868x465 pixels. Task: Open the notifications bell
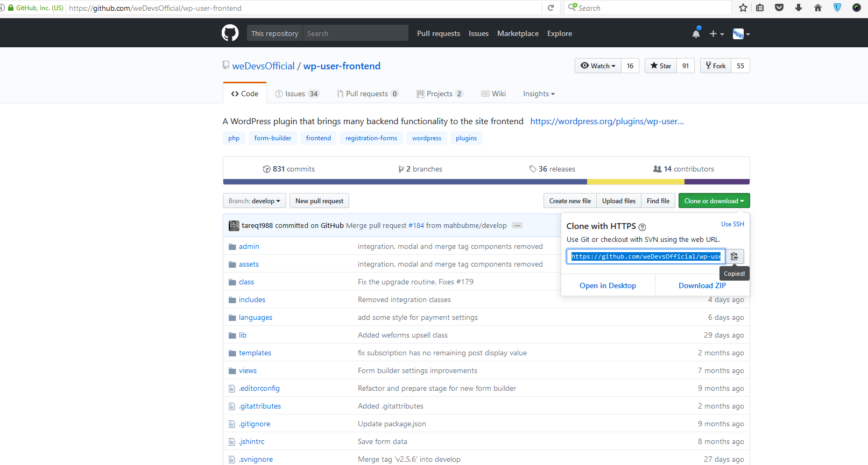tap(696, 33)
